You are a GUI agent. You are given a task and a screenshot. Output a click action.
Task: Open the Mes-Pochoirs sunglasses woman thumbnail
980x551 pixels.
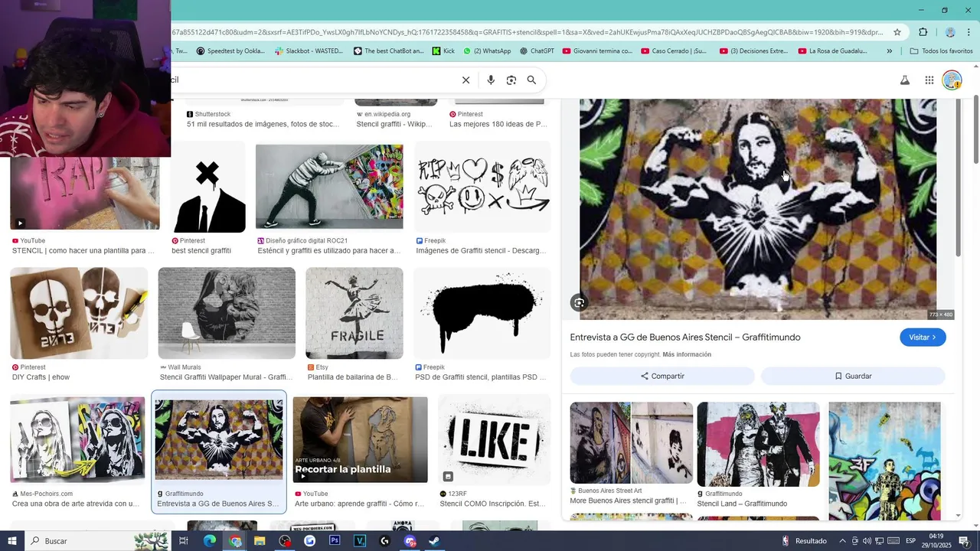click(77, 440)
